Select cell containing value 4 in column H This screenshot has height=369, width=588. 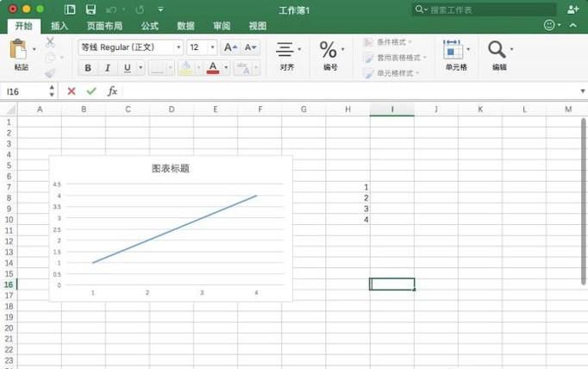[348, 219]
